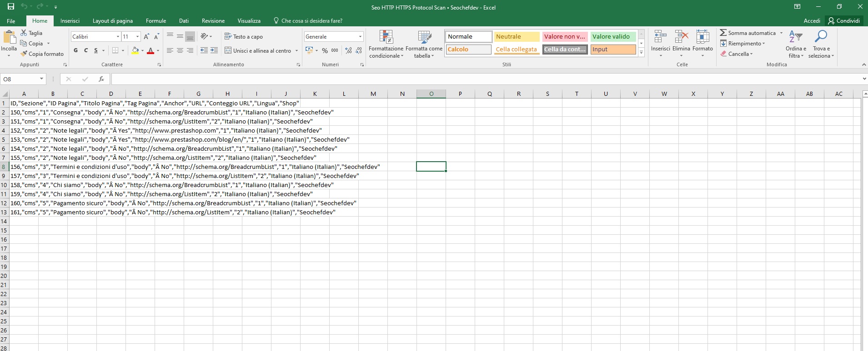Click Unisci e allinea al centro
The image size is (868, 351).
pos(258,50)
